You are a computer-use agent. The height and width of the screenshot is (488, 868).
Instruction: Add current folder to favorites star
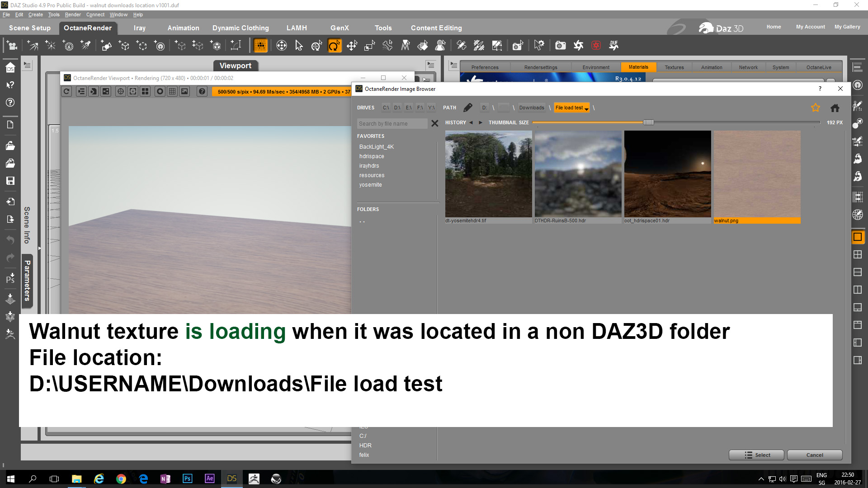click(815, 108)
